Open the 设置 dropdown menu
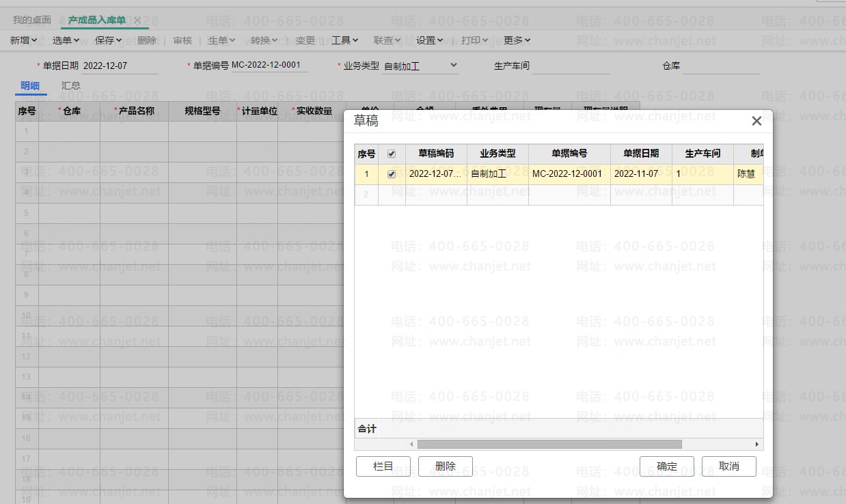 [430, 40]
